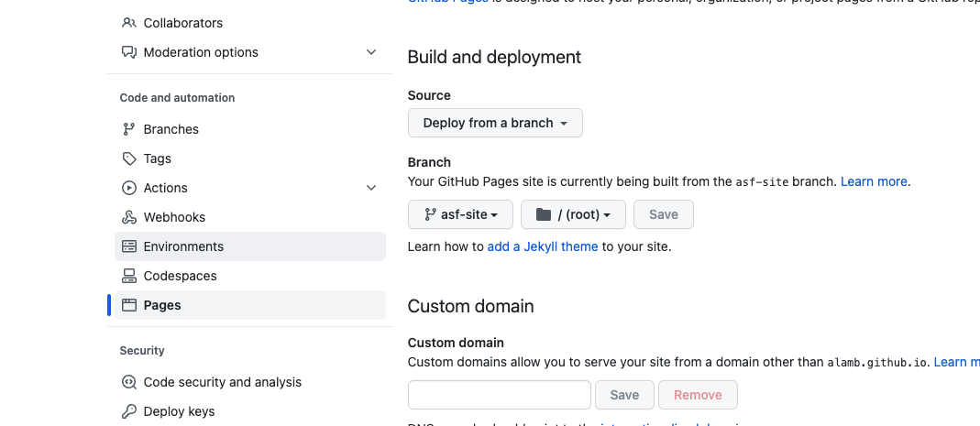Expand the Actions submenu chevron
This screenshot has height=426, width=980.
click(x=371, y=188)
